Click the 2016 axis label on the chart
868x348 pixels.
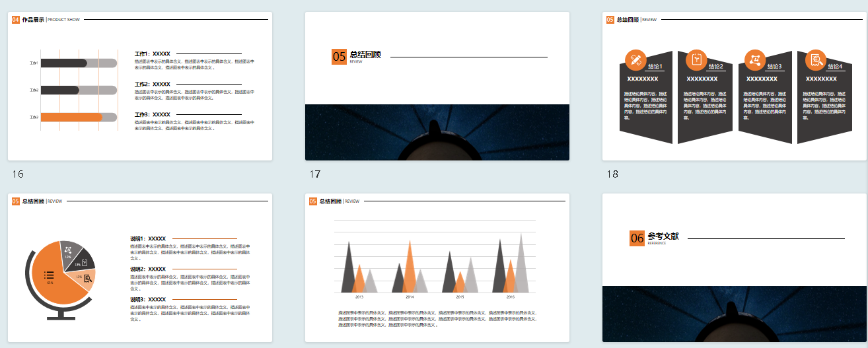511,297
